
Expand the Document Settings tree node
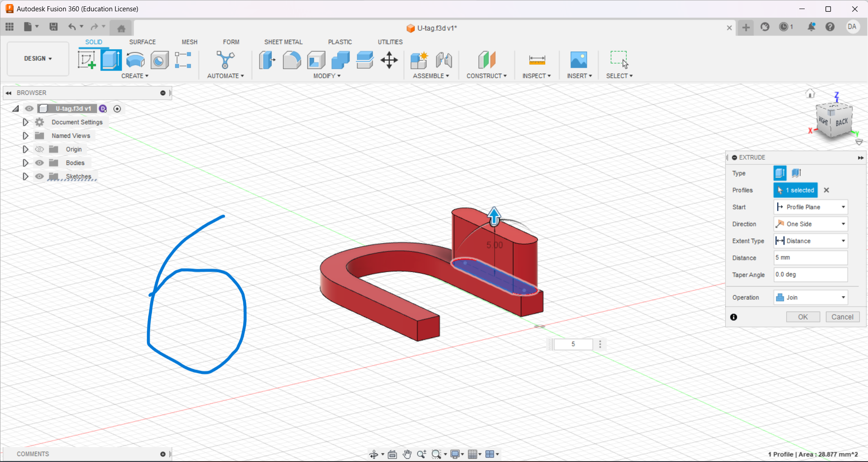[x=25, y=122]
